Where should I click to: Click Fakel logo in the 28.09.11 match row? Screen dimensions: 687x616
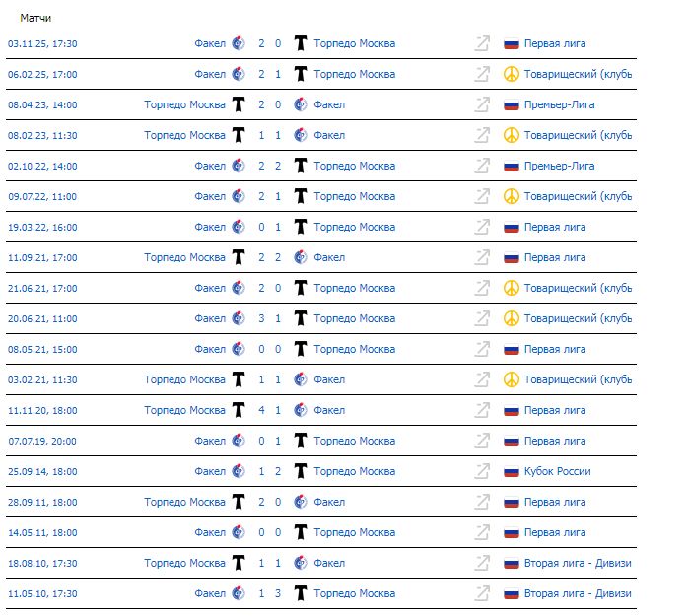pos(301,502)
